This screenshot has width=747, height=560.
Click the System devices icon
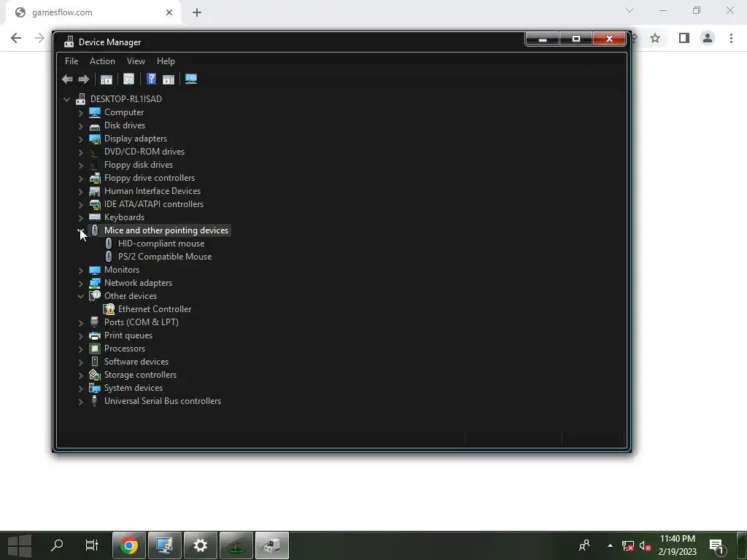[95, 388]
